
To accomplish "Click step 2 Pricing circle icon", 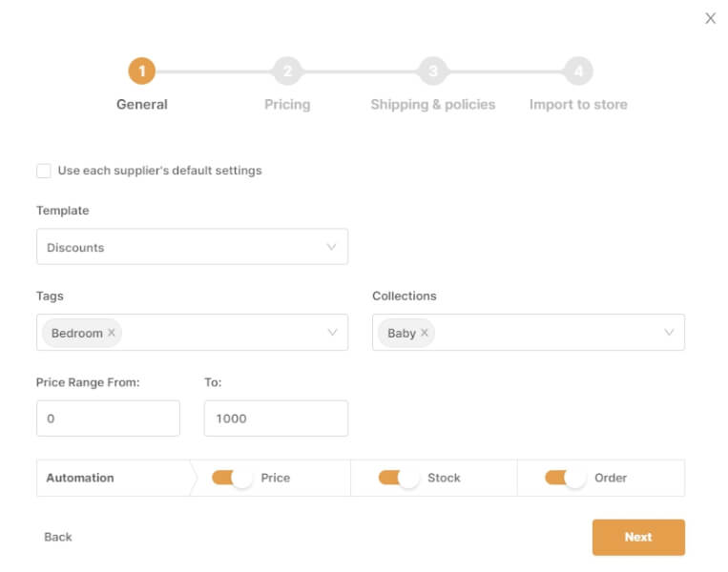I will tap(287, 71).
